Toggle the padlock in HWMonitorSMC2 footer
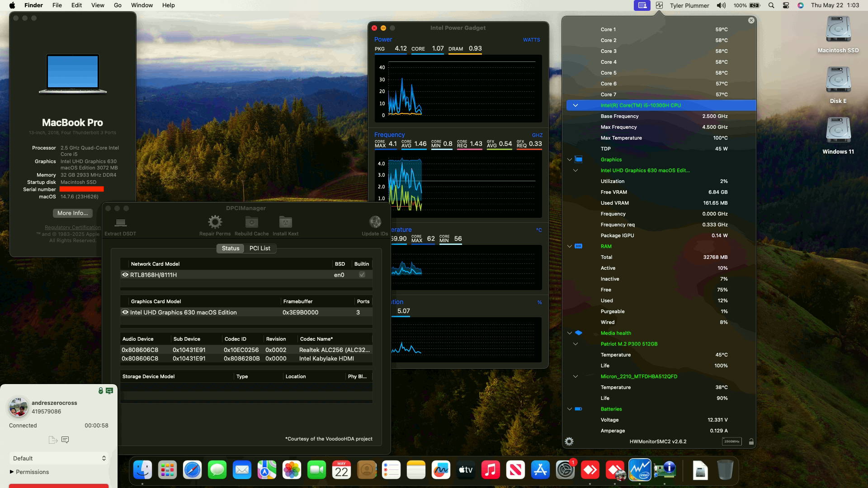 (751, 441)
